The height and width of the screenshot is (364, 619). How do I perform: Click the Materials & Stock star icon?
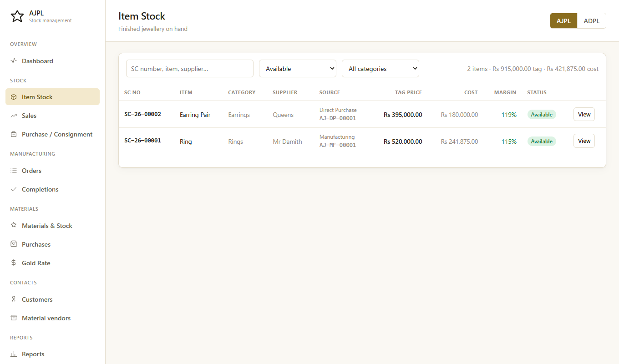click(14, 226)
